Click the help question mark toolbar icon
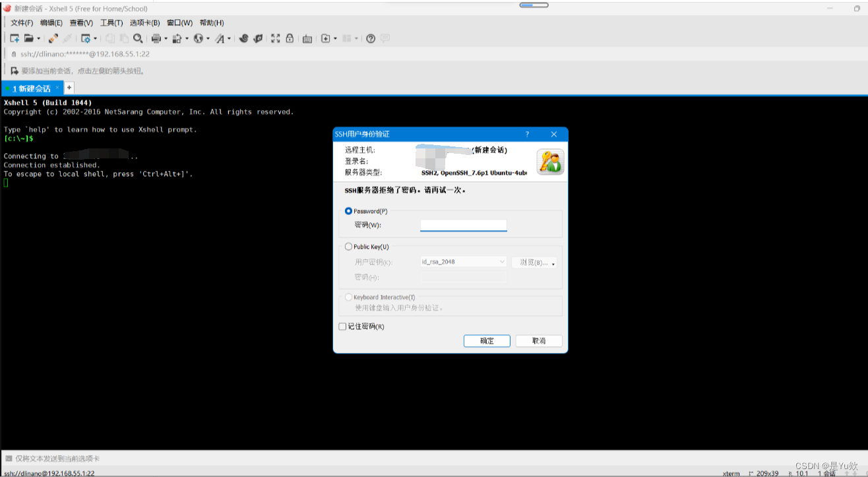Viewport: 868px width, 477px height. coord(371,38)
